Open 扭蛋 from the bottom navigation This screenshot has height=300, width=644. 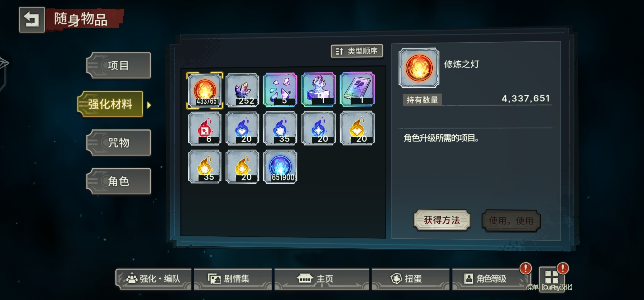point(410,279)
